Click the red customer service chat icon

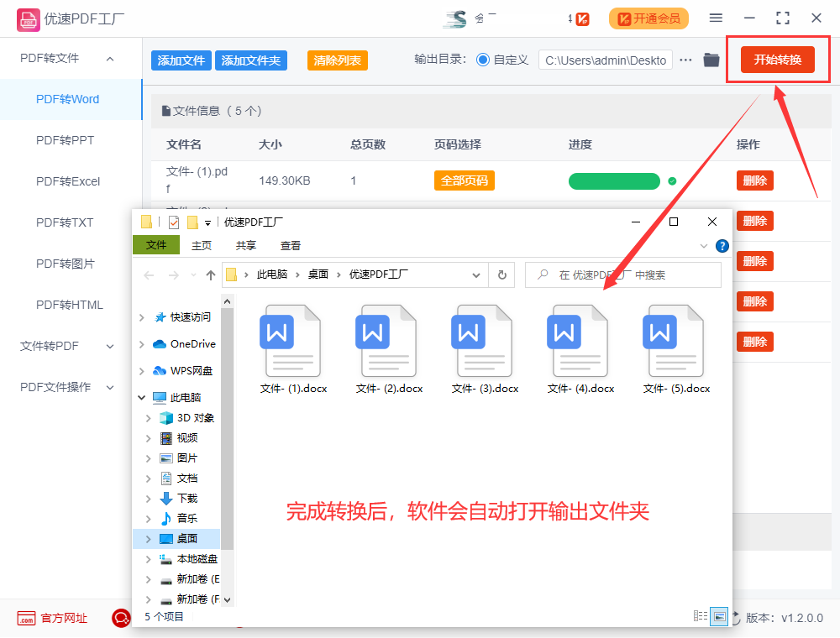[121, 618]
